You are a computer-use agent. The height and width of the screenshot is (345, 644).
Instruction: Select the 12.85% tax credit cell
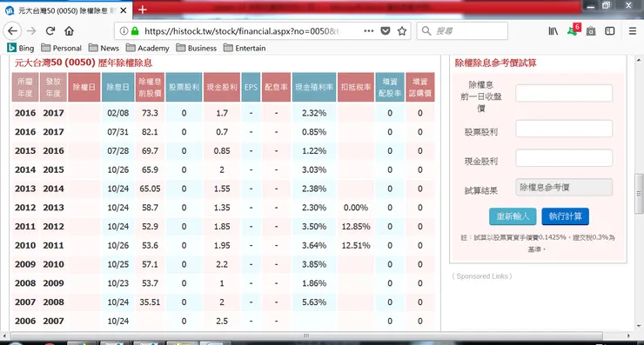coord(356,227)
